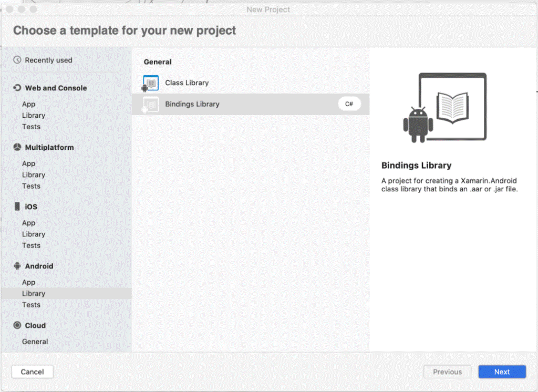538x392 pixels.
Task: Select App under Multiplatform
Action: tap(28, 163)
